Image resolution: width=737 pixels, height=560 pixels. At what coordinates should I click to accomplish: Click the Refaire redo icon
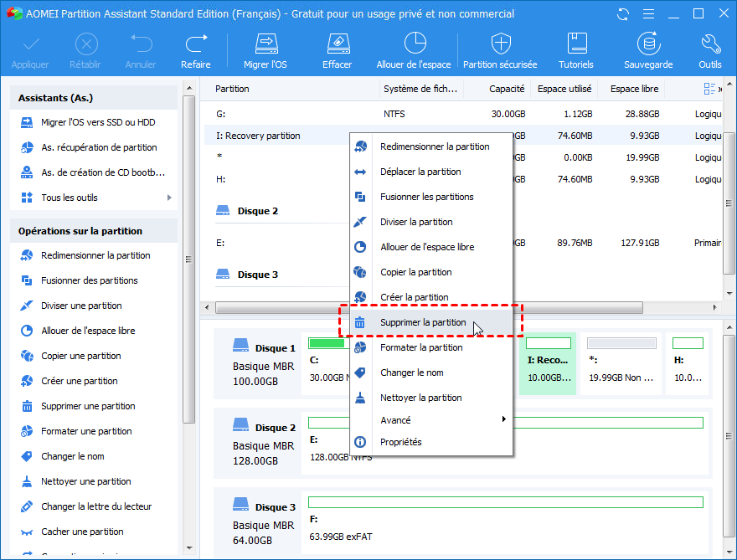point(196,45)
